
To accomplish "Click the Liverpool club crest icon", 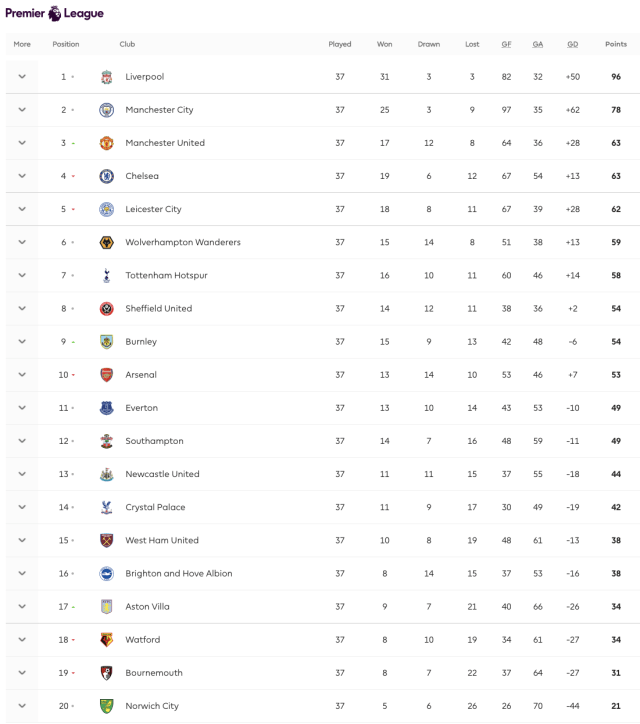I will pos(107,77).
